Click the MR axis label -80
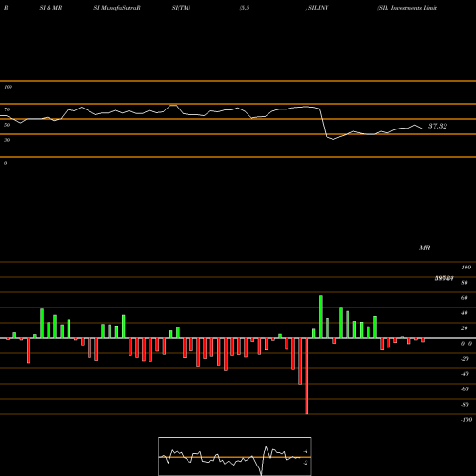Screen dimensions: 476x476 pos(465,405)
